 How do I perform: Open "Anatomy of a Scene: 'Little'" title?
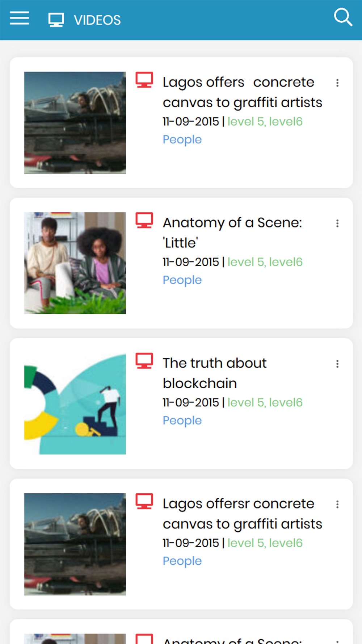click(x=232, y=233)
